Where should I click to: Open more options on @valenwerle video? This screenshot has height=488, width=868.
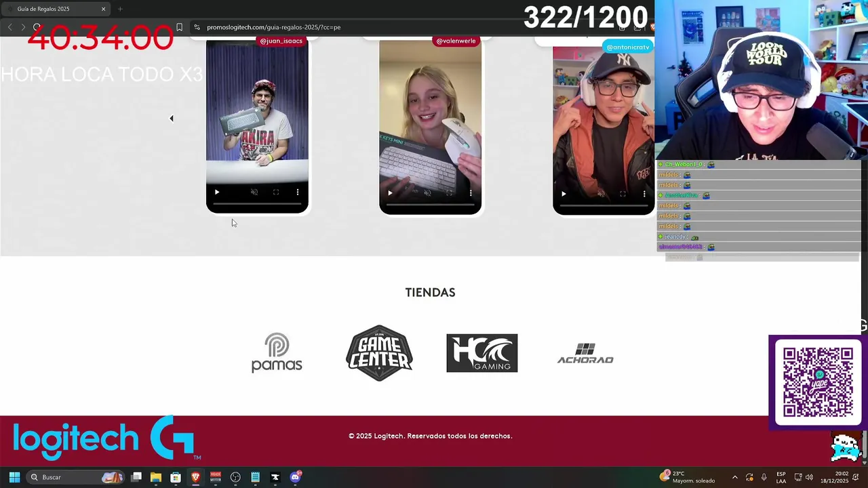tap(471, 193)
